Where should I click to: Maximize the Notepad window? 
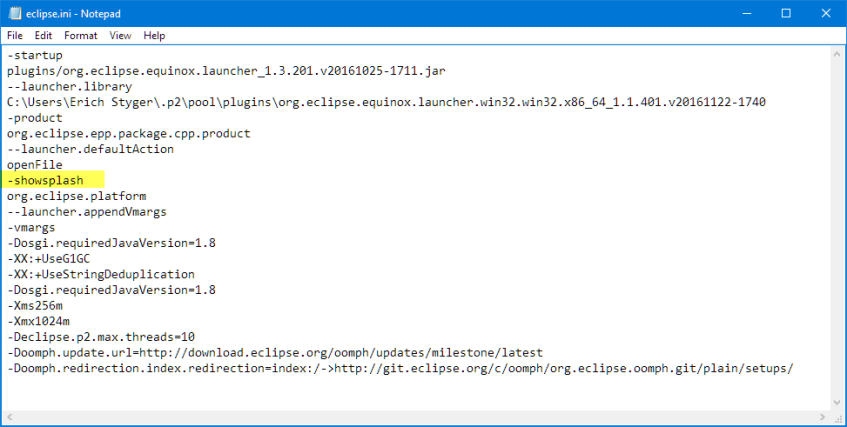click(x=785, y=13)
